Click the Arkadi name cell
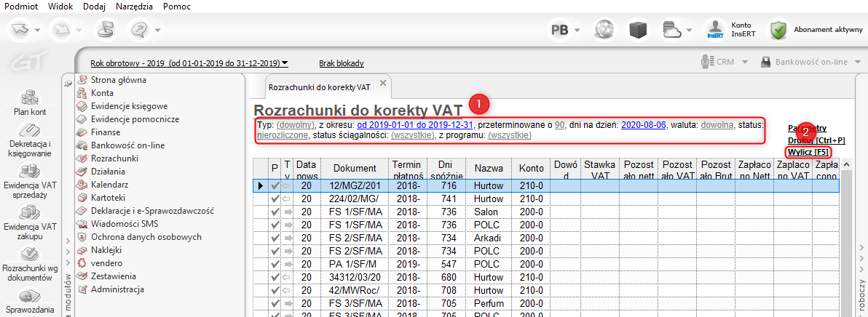Image resolution: width=868 pixels, height=317 pixels. tap(488, 237)
